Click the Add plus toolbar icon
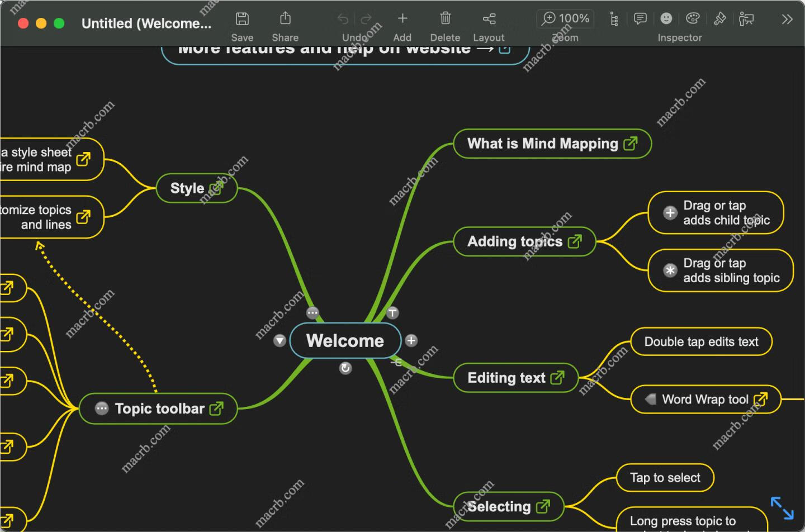 click(402, 18)
